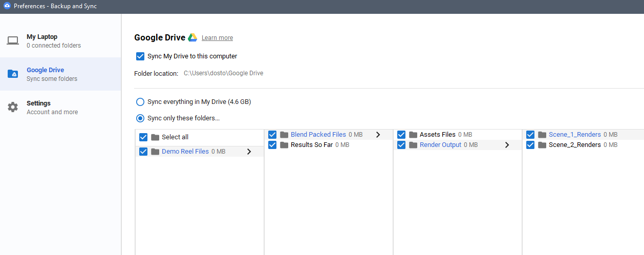Click folder icon next to Select all

[x=155, y=137]
